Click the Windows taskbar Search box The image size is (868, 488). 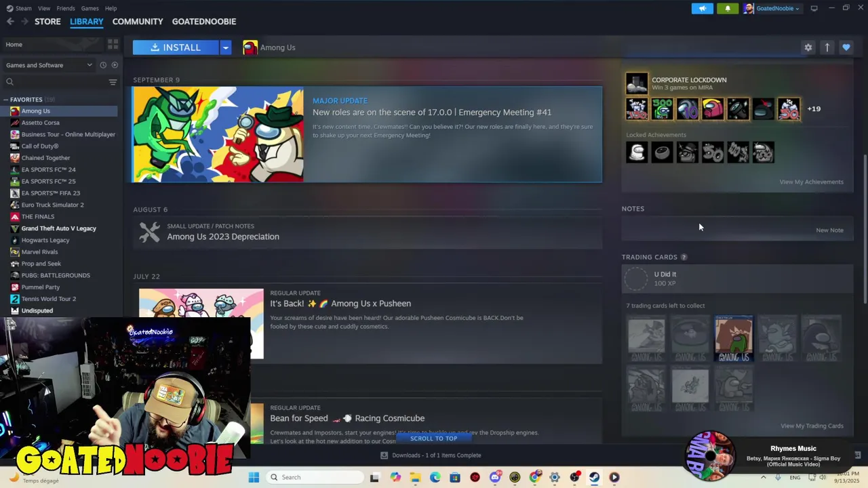pyautogui.click(x=313, y=477)
